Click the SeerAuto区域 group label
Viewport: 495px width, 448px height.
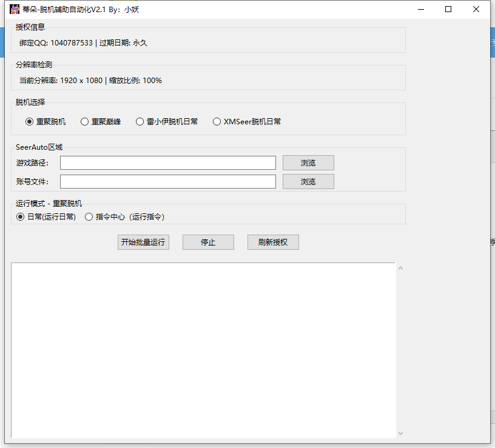tap(39, 147)
